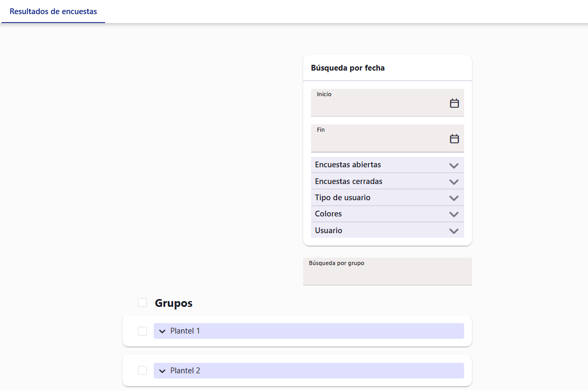Click the arrow icon before Plantel 1
588x390 pixels.
(x=162, y=331)
